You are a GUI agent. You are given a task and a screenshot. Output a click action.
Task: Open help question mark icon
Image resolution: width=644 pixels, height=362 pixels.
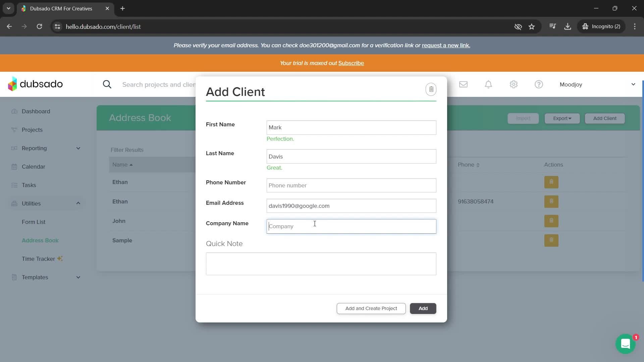click(x=539, y=84)
